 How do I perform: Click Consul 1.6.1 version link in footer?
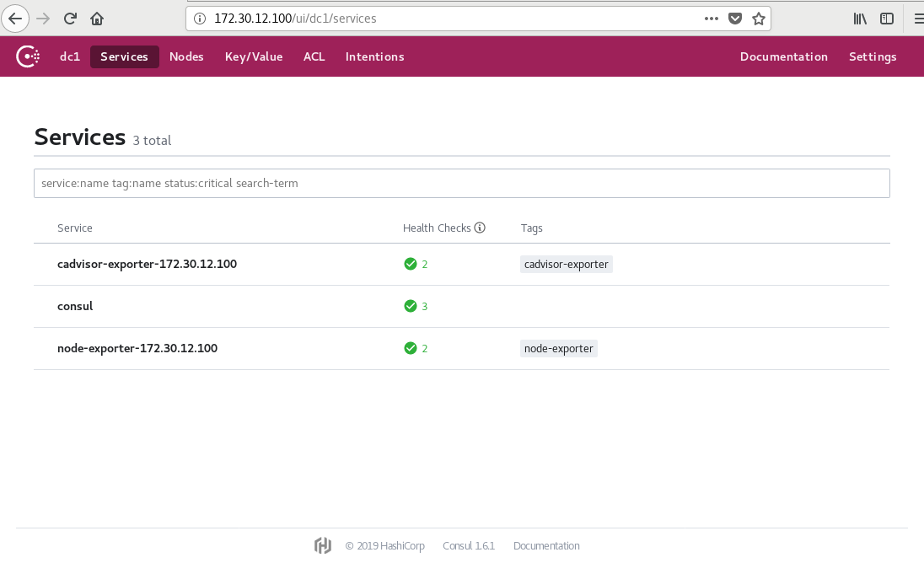pos(469,546)
